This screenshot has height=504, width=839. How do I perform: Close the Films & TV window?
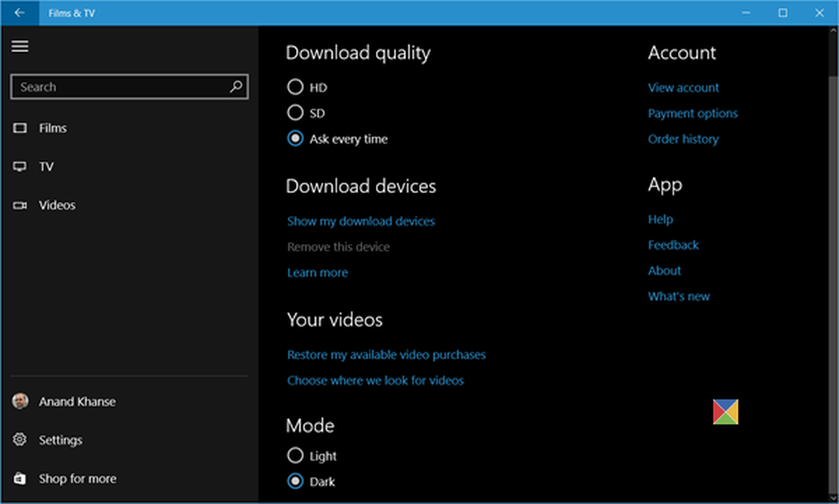[819, 13]
